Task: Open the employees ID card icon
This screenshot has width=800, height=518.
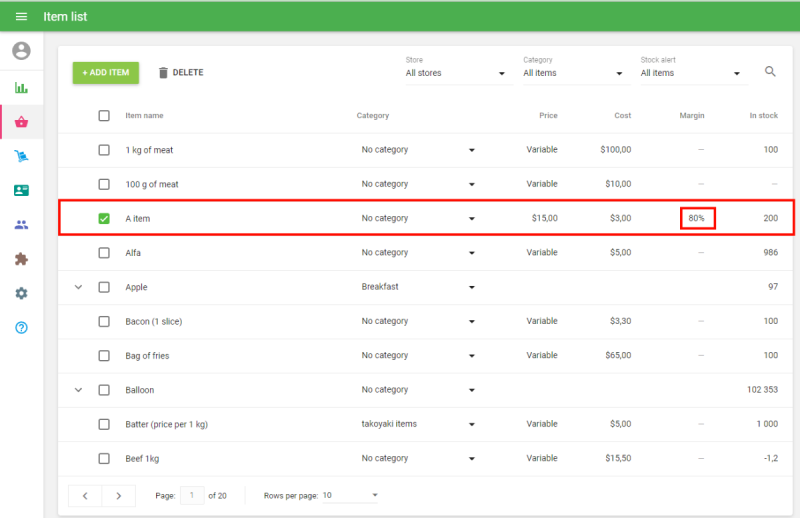Action: point(21,190)
